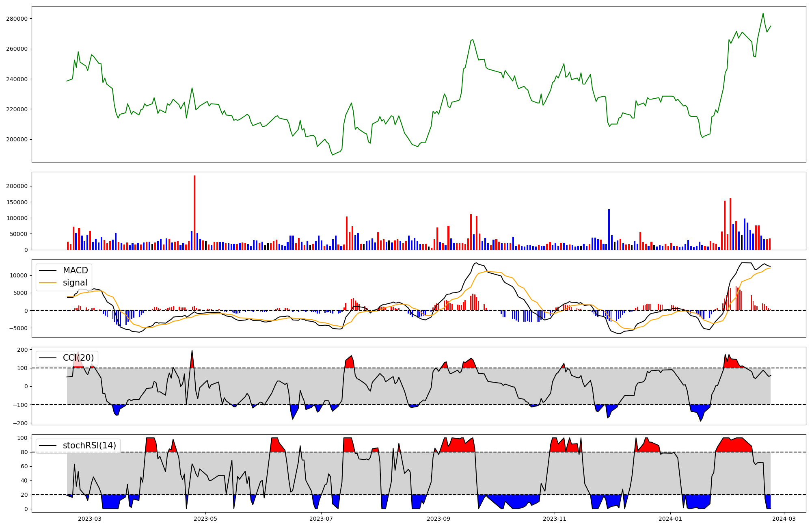
Task: Click the 150000 volume axis label
Action: (x=17, y=202)
